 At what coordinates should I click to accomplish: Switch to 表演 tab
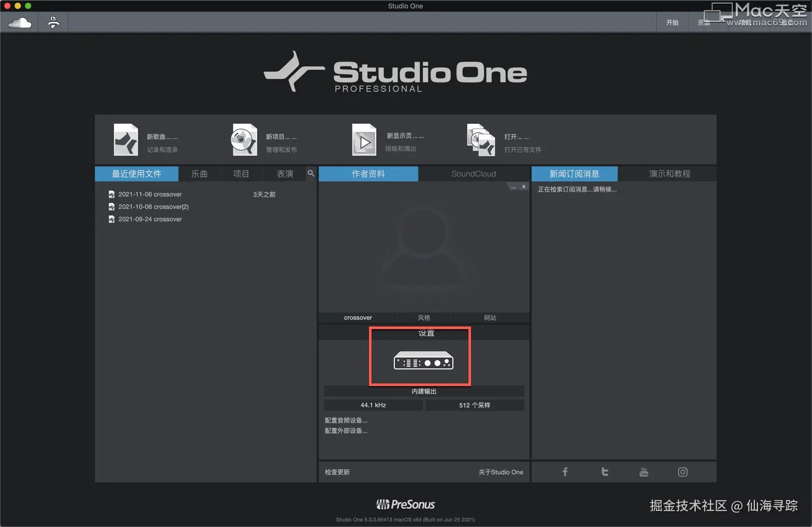point(284,174)
